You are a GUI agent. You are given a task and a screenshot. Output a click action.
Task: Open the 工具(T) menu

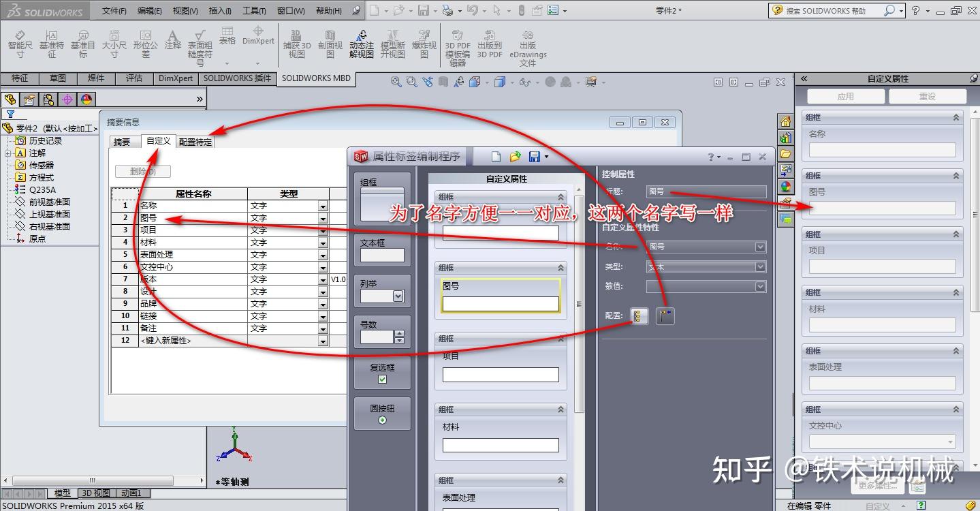[254, 11]
